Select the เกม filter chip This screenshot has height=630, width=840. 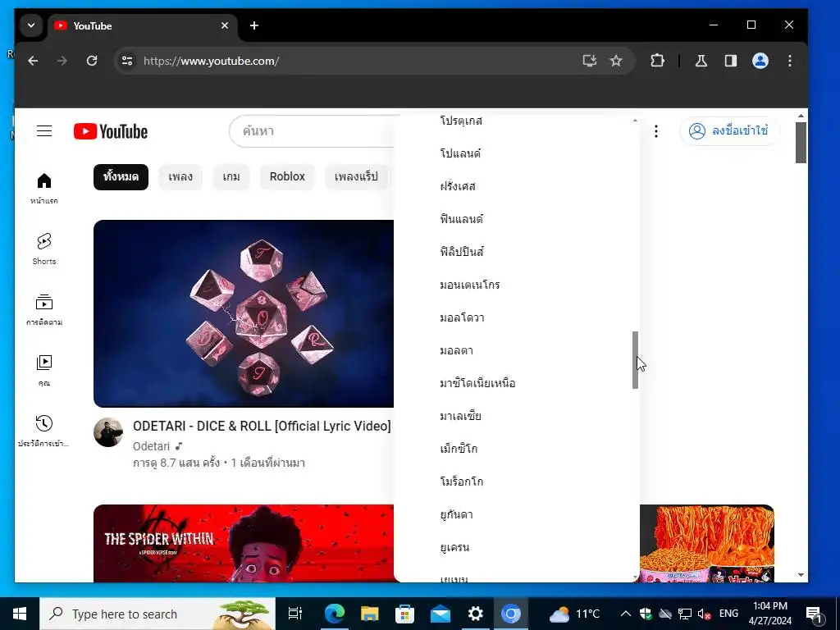(x=231, y=177)
